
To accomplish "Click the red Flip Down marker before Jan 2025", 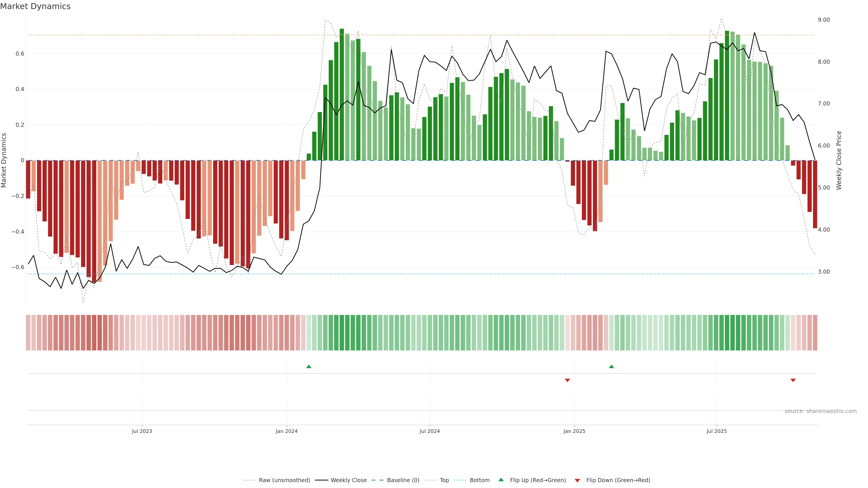I will click(x=567, y=380).
